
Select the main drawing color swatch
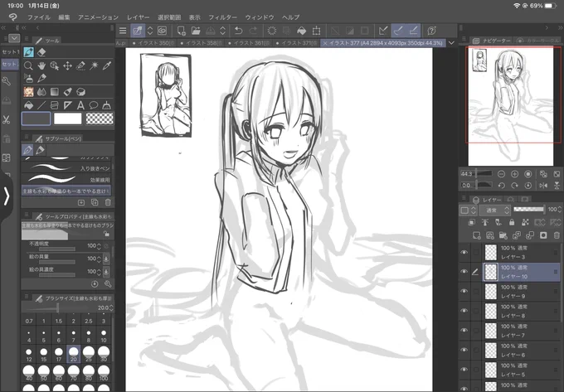click(x=36, y=119)
